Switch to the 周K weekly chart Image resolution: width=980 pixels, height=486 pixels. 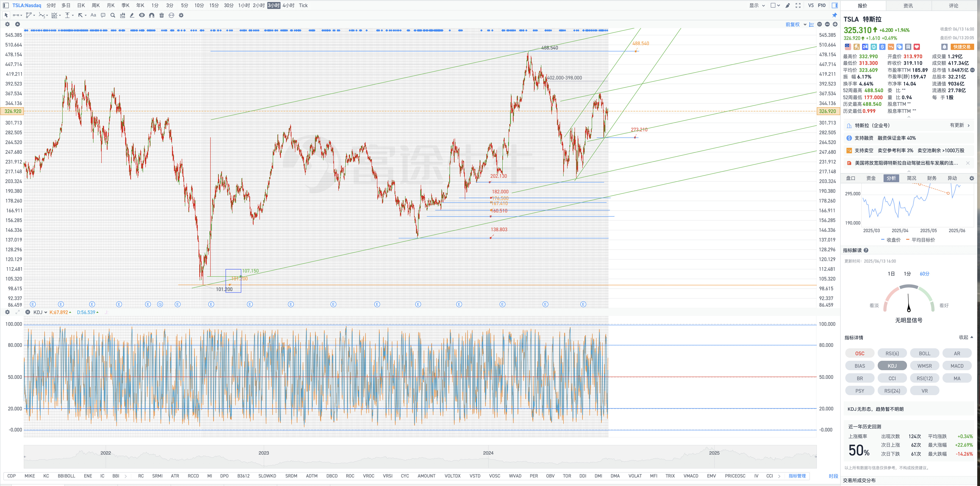(96, 5)
